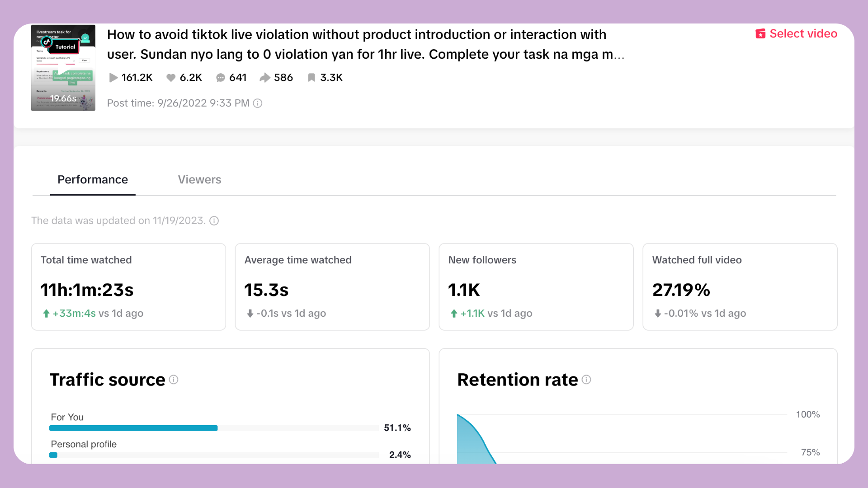Screen dimensions: 868x488
Task: Click the Select video button text
Action: [803, 34]
